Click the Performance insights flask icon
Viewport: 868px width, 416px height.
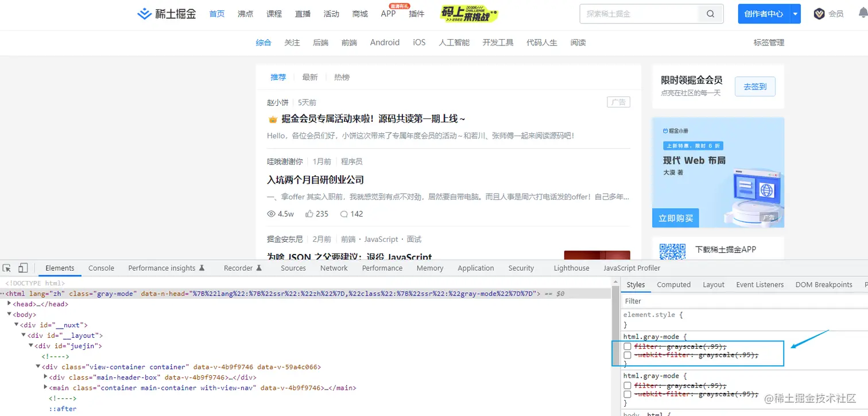[x=201, y=268]
